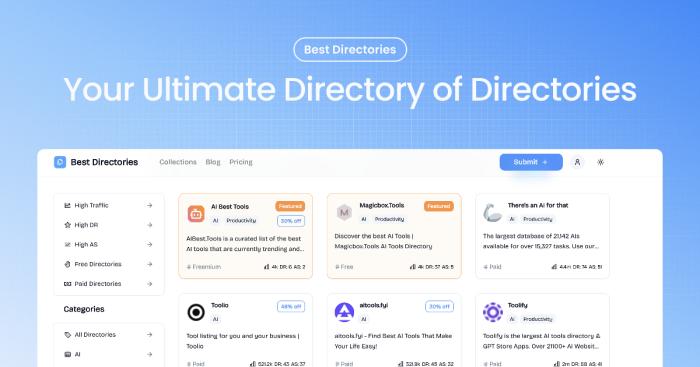Click the Free Directories sidebar label
700x367 pixels.
(x=98, y=264)
